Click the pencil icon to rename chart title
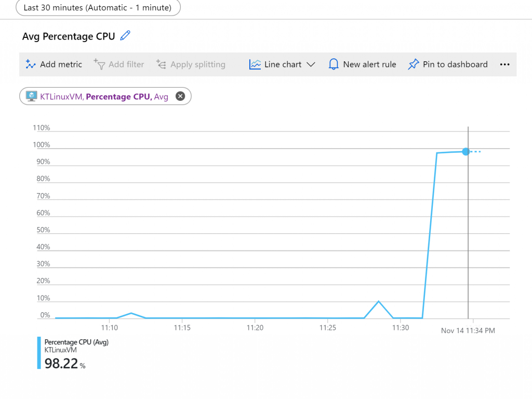532x399 pixels. (x=125, y=36)
